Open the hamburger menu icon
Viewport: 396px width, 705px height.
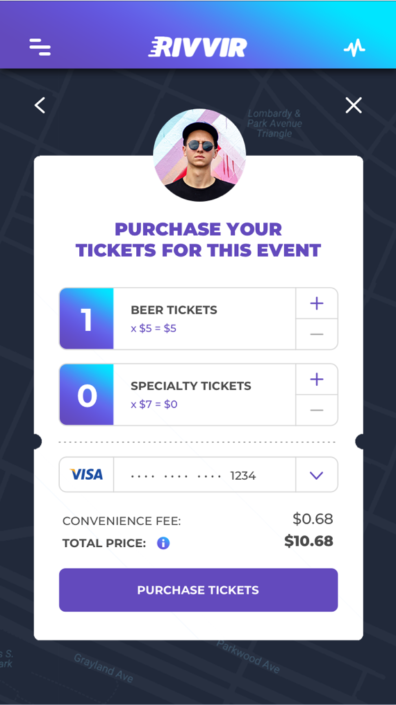coord(40,47)
